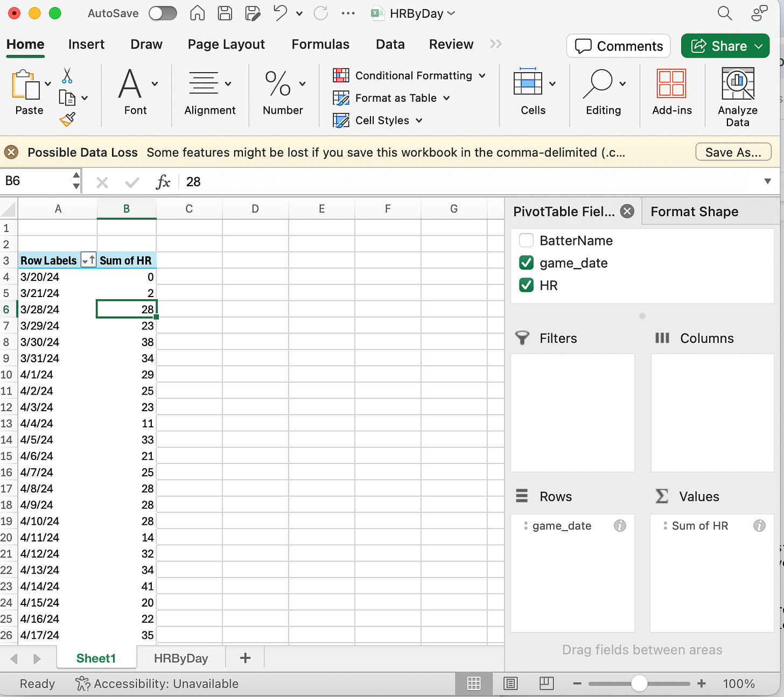This screenshot has width=784, height=697.
Task: Click the info icon next to game_date
Action: [x=620, y=526]
